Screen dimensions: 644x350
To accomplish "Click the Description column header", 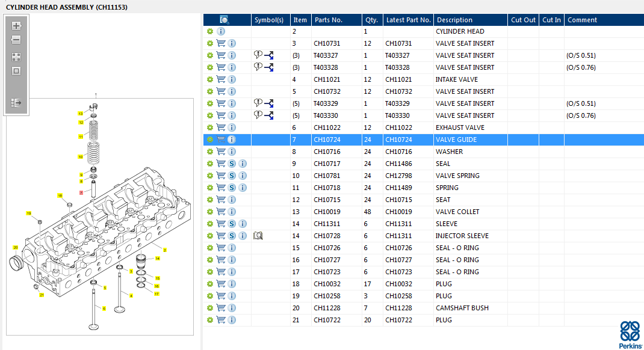I will (x=454, y=20).
